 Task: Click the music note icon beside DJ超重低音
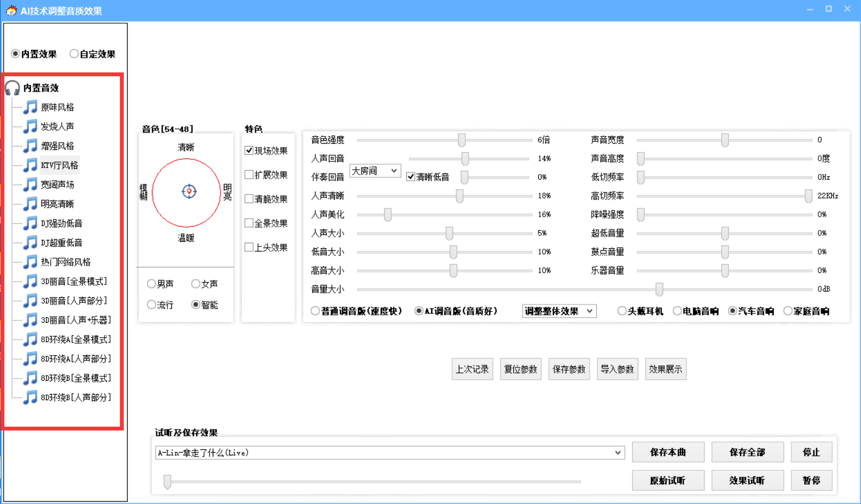pos(30,243)
